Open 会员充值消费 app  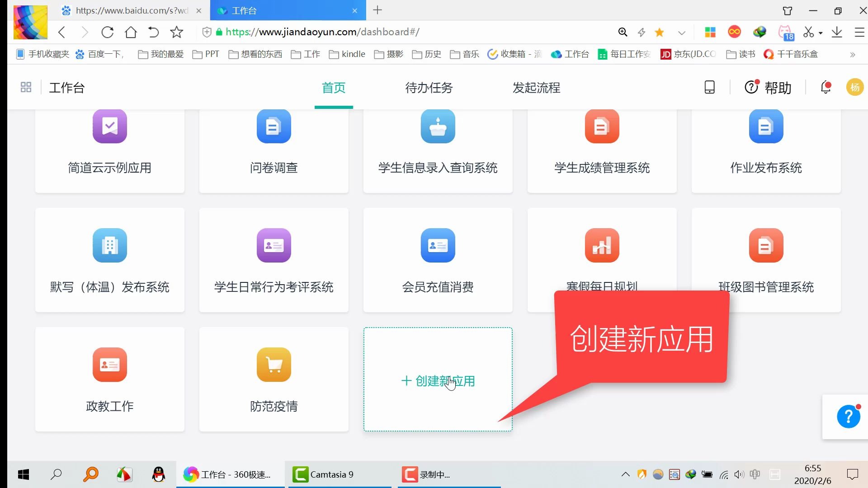click(x=438, y=259)
